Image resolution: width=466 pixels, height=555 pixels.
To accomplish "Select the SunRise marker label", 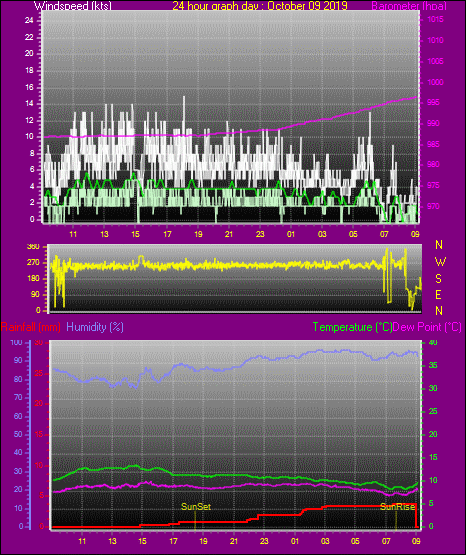I will pos(397,507).
